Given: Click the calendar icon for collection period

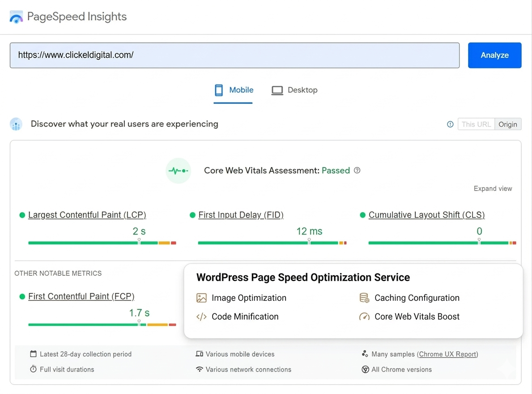Looking at the screenshot, I should pos(33,354).
